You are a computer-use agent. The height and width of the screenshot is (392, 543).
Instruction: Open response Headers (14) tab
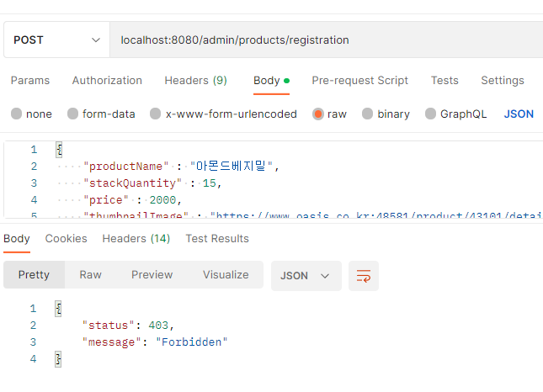[x=136, y=239]
